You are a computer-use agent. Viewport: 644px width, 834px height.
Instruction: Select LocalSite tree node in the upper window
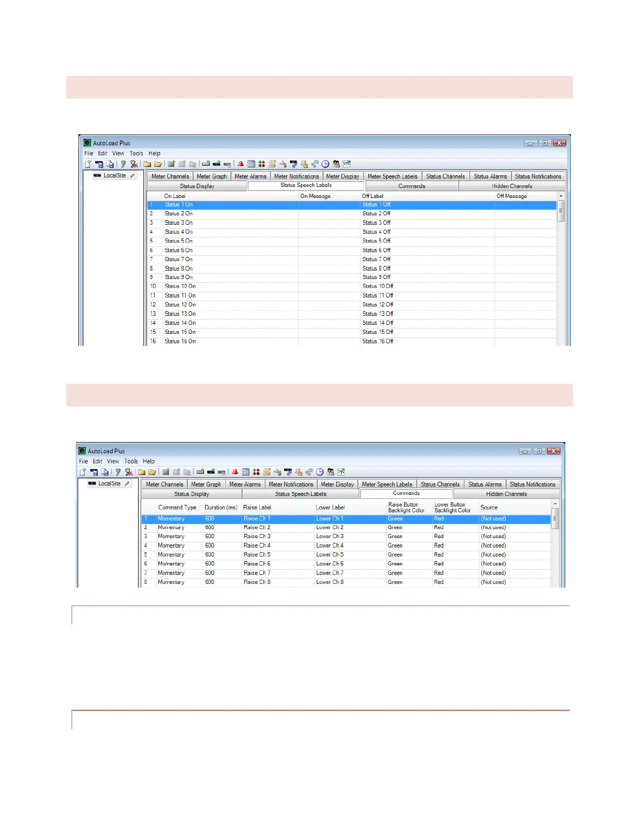point(115,175)
